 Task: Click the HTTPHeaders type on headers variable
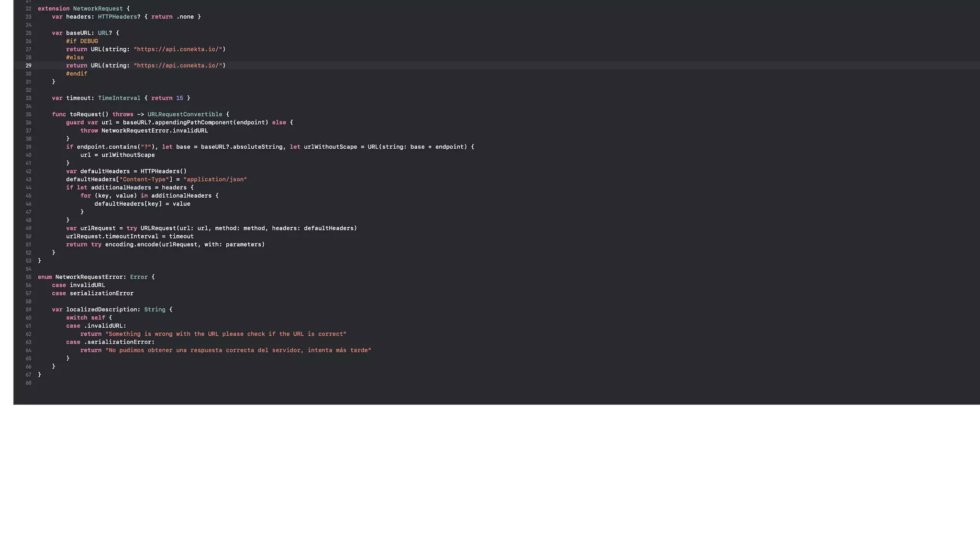(117, 17)
